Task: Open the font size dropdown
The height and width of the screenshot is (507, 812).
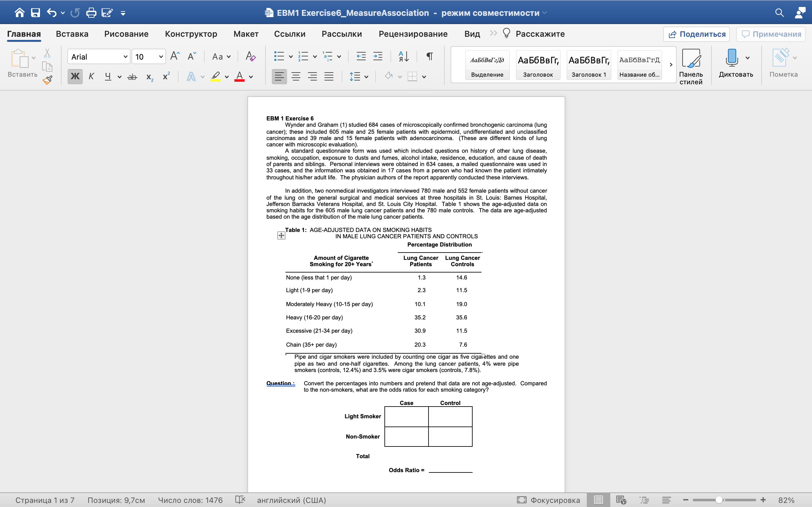Action: (x=161, y=56)
